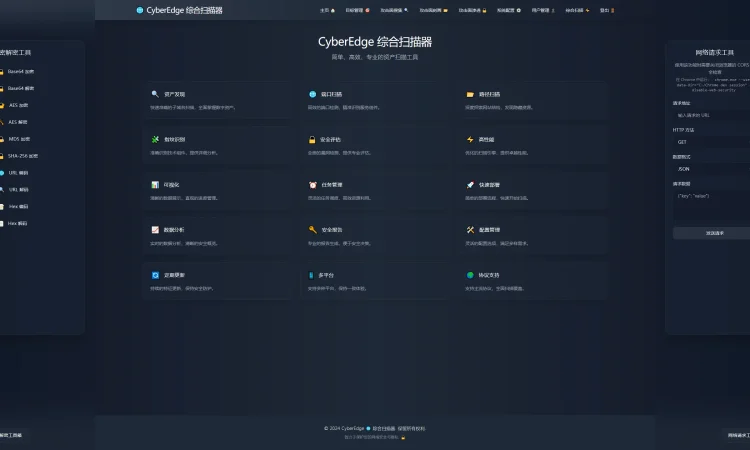
Task: Click the 资产发现 card title
Action: (x=175, y=95)
